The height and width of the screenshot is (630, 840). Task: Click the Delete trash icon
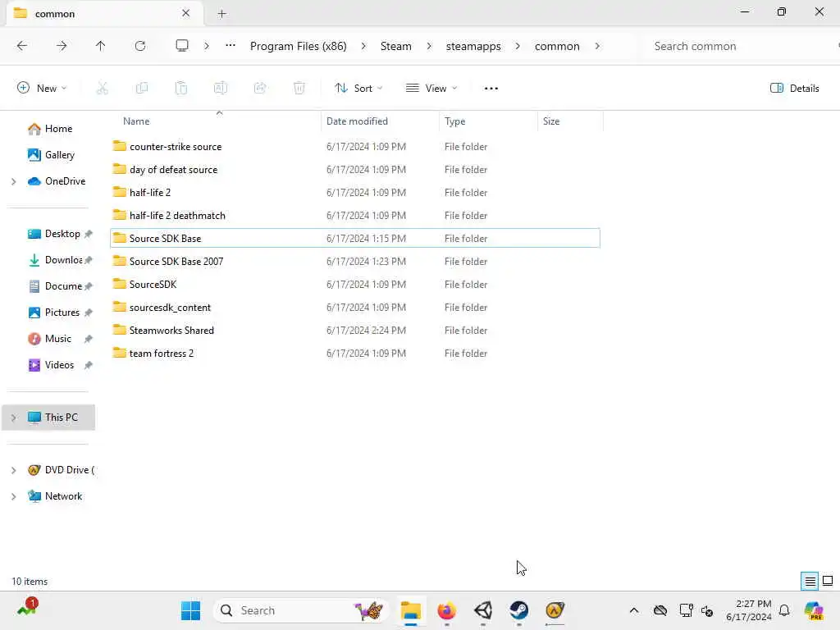click(299, 89)
